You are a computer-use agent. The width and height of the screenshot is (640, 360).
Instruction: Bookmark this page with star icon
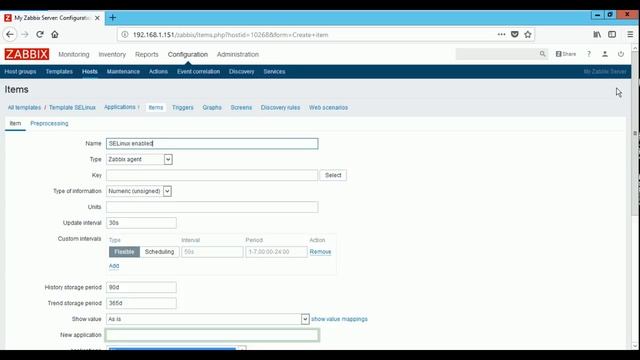(x=528, y=35)
